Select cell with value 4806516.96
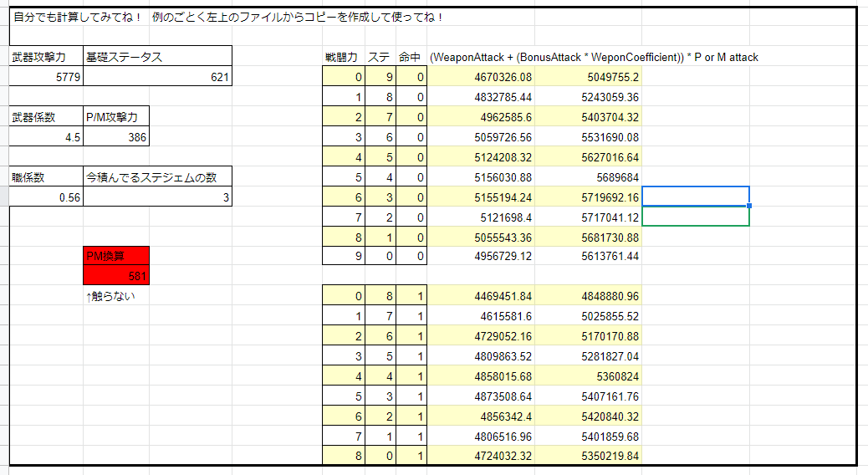The image size is (868, 475). [481, 437]
